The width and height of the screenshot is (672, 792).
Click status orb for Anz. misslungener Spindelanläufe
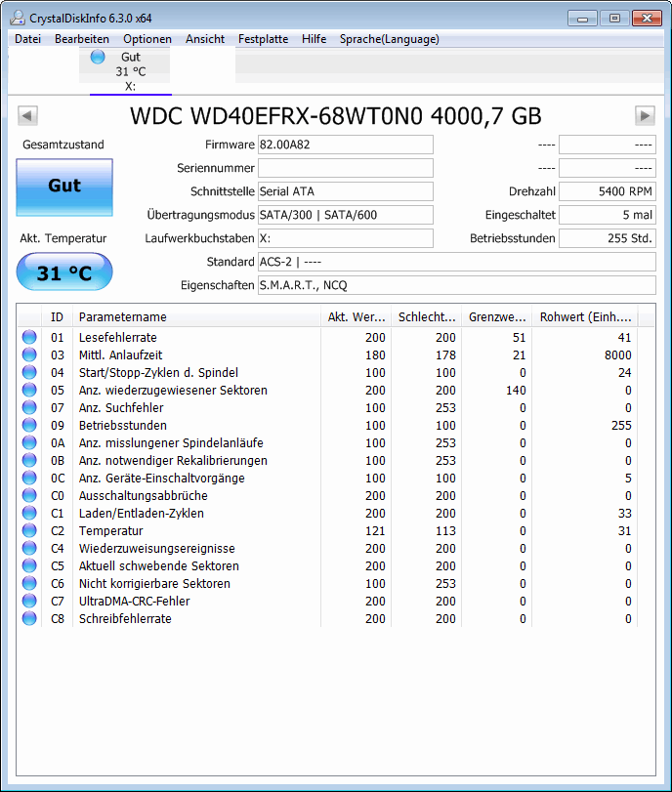(29, 442)
